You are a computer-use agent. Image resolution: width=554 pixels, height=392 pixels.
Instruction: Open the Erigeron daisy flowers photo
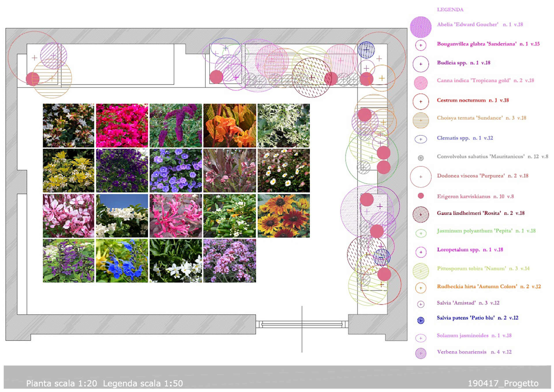click(x=284, y=170)
